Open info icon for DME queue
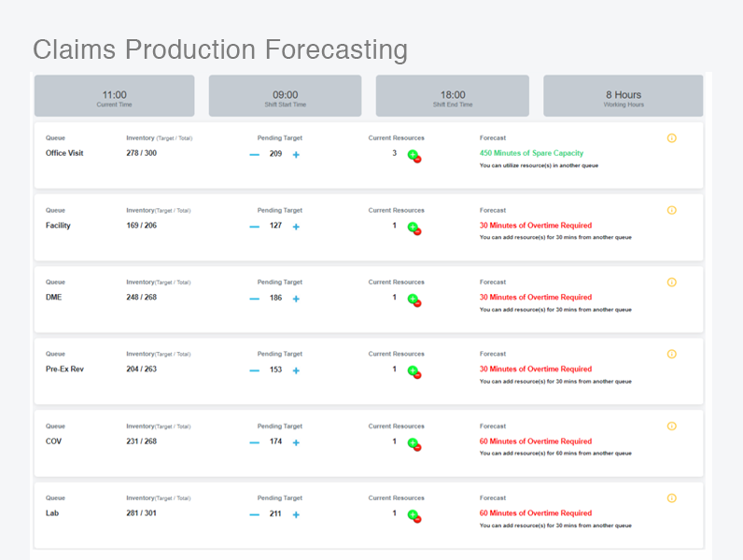This screenshot has width=743, height=560. tap(671, 282)
